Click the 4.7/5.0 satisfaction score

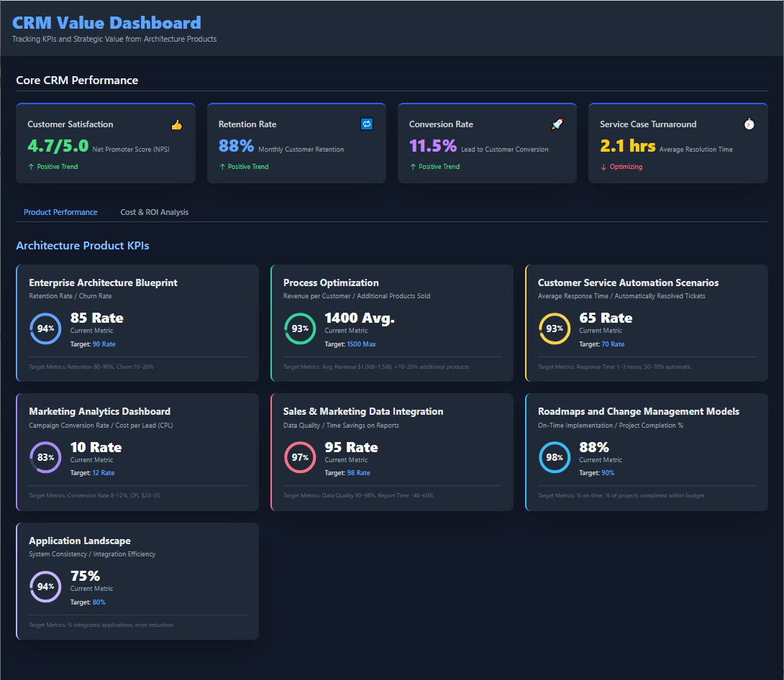click(58, 146)
